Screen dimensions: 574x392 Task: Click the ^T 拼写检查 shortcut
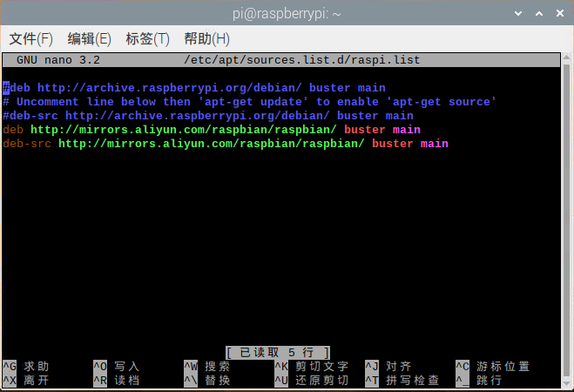pyautogui.click(x=402, y=381)
